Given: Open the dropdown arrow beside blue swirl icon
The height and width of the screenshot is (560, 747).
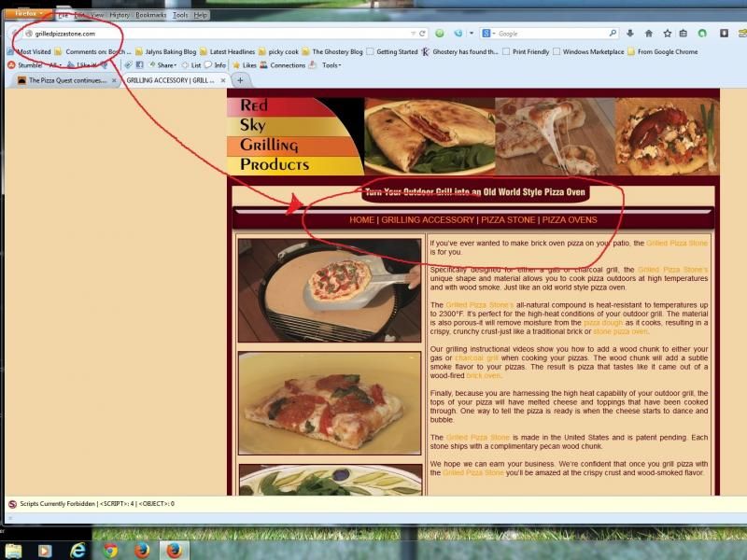Looking at the screenshot, I should click(472, 34).
